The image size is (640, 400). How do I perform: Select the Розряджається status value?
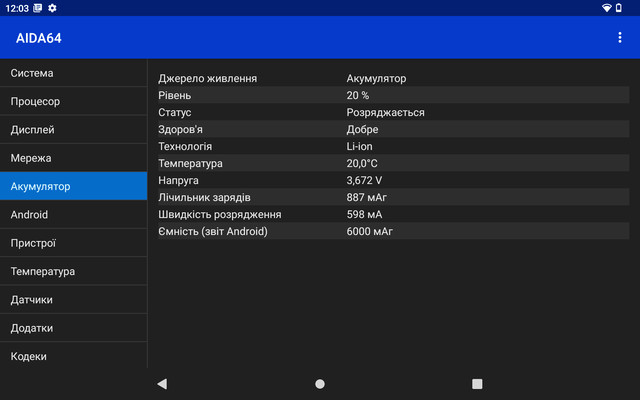tap(385, 113)
